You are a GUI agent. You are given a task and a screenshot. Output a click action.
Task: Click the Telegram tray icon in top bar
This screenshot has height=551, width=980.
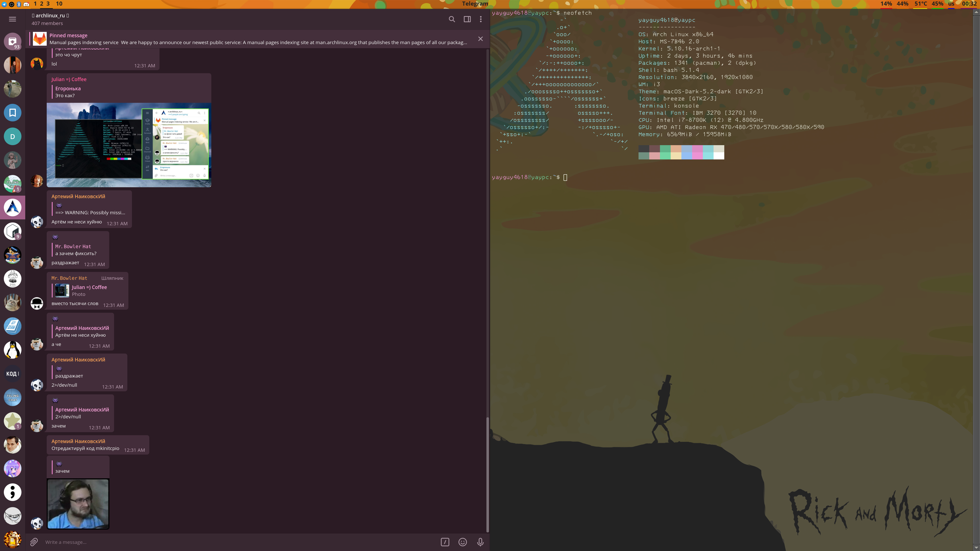click(4, 4)
